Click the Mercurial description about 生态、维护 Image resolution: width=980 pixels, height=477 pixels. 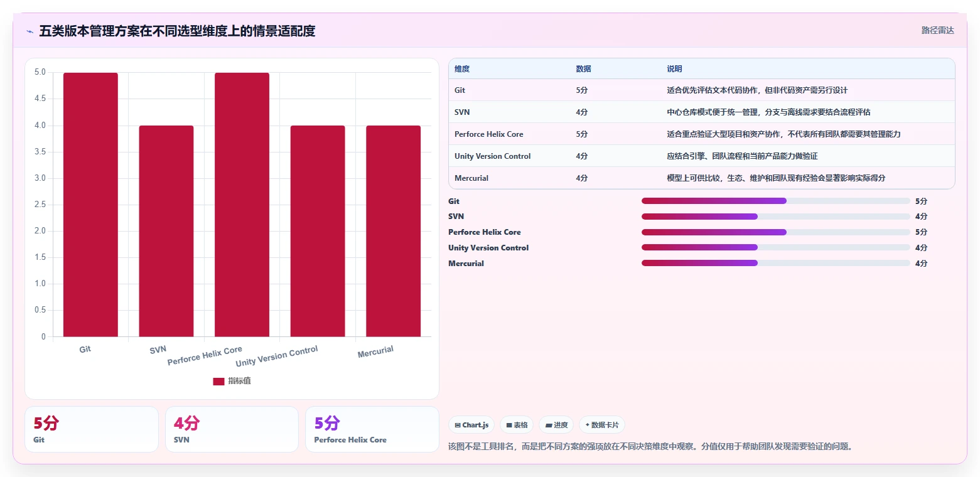[776, 178]
